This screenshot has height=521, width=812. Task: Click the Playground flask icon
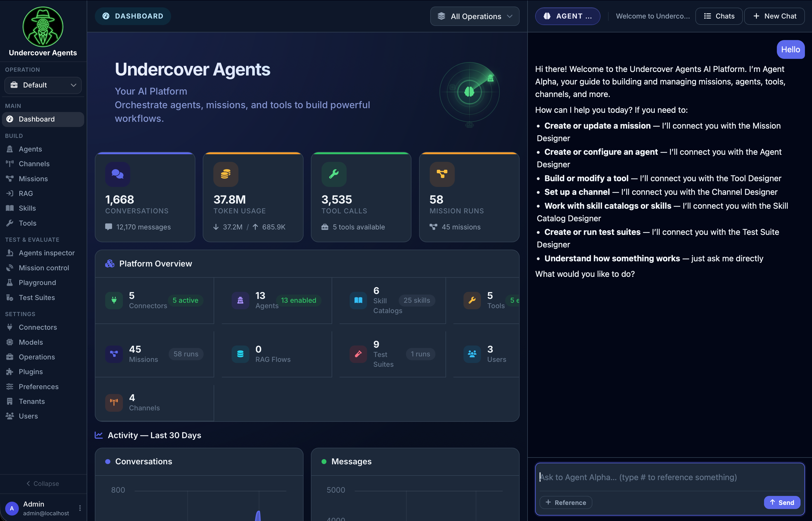(10, 283)
